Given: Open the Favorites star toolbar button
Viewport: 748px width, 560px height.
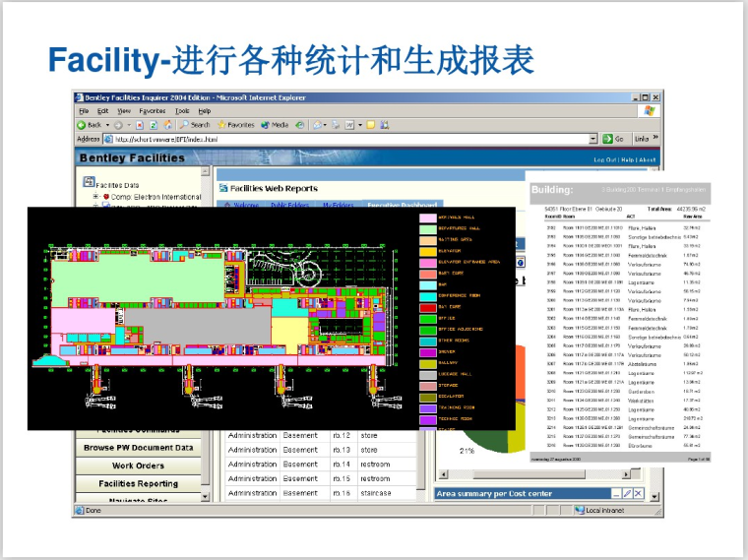Looking at the screenshot, I should (x=236, y=125).
